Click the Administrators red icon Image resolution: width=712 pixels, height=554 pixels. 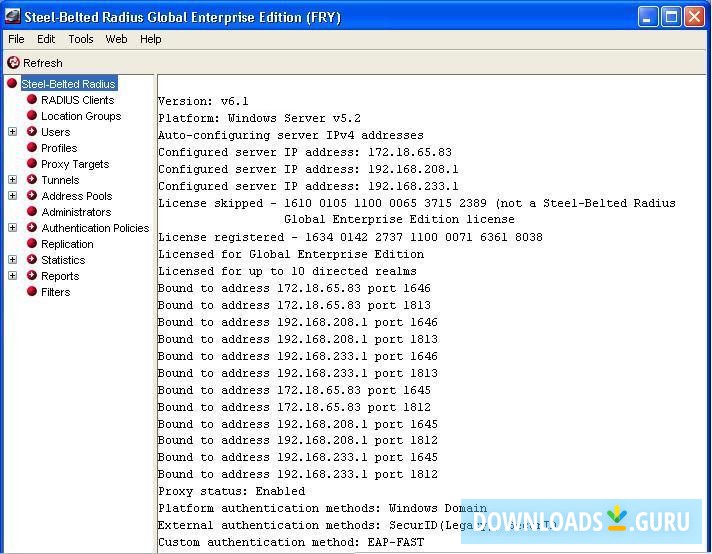(32, 211)
